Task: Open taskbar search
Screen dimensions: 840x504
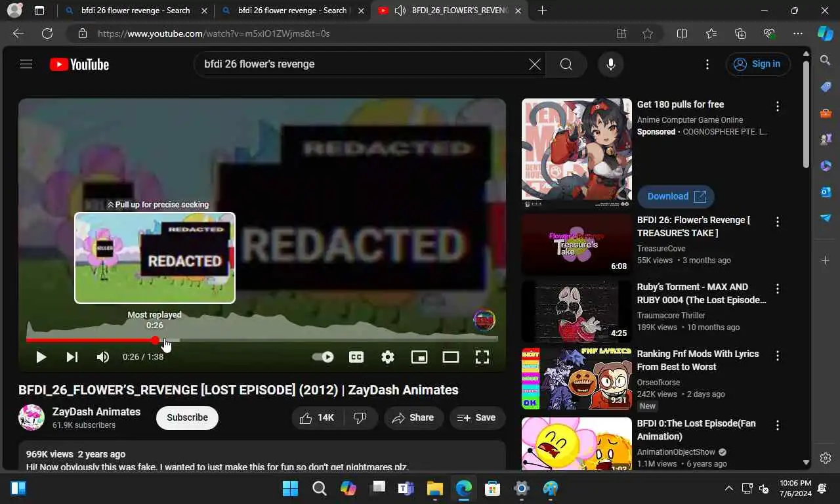Action: pyautogui.click(x=320, y=488)
